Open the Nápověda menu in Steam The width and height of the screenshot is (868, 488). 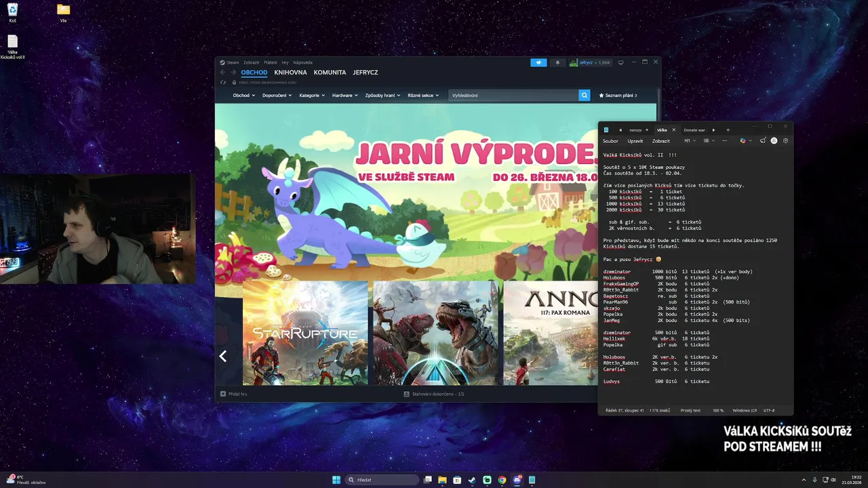302,62
